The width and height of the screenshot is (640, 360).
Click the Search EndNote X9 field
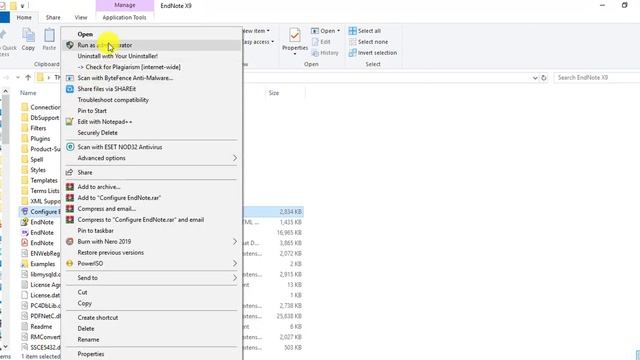coord(596,78)
